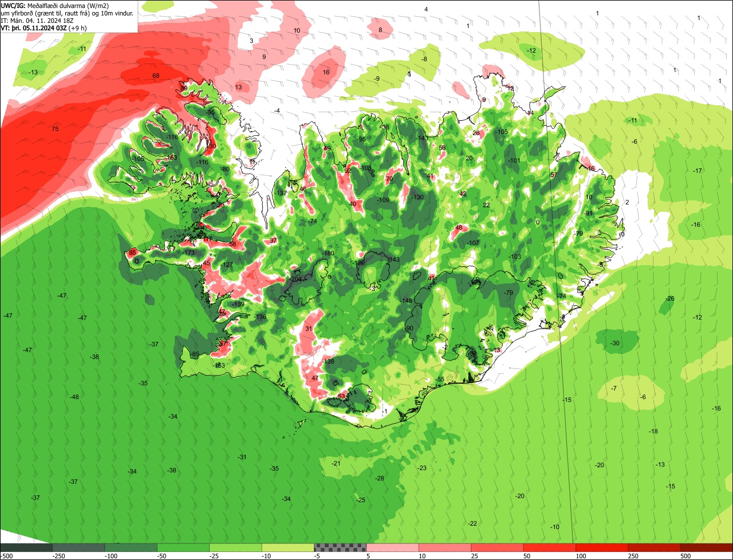The height and width of the screenshot is (560, 733).
Task: Select the map value '41'
Action: coord(431,176)
